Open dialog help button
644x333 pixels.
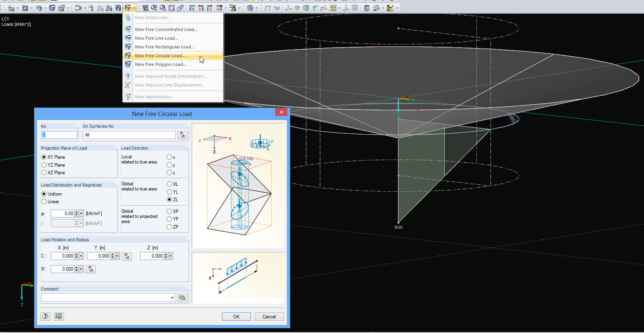pos(46,316)
